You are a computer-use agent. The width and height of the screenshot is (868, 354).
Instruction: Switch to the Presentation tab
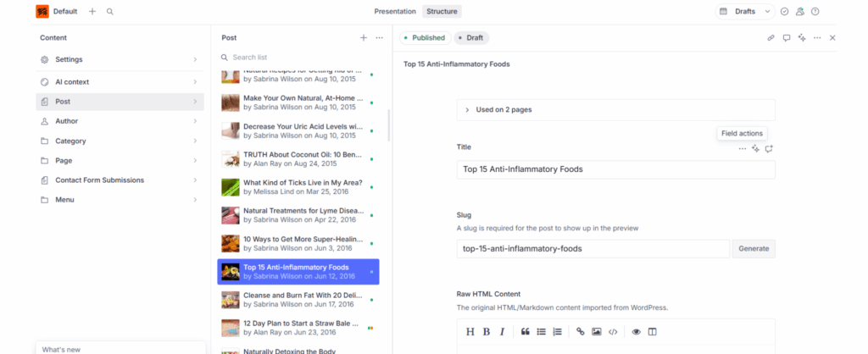pyautogui.click(x=395, y=12)
